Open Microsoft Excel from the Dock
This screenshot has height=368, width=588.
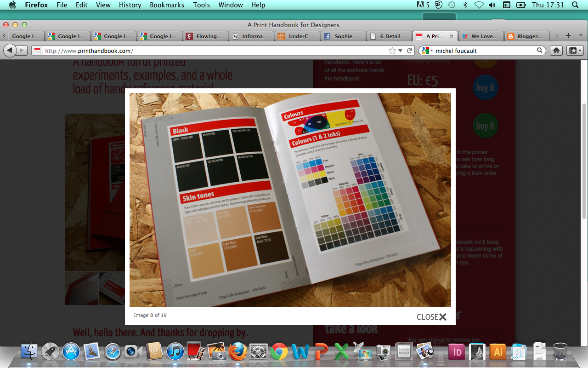342,352
